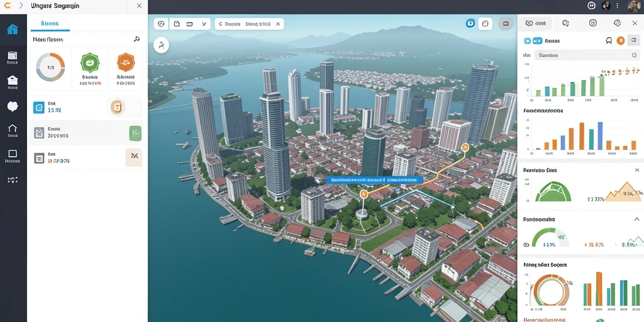Click the orange circular T button in list
The width and height of the screenshot is (644, 322).
point(118,108)
